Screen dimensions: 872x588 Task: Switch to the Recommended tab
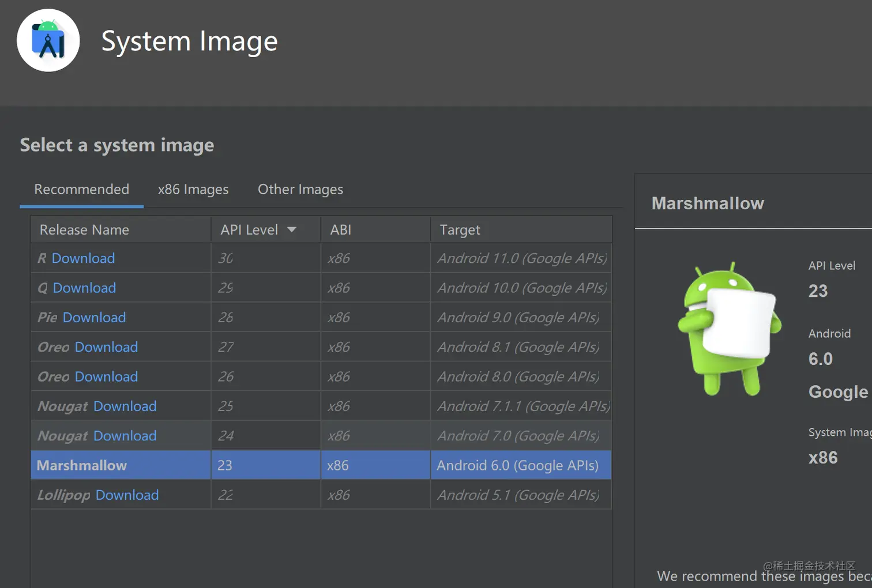click(81, 190)
